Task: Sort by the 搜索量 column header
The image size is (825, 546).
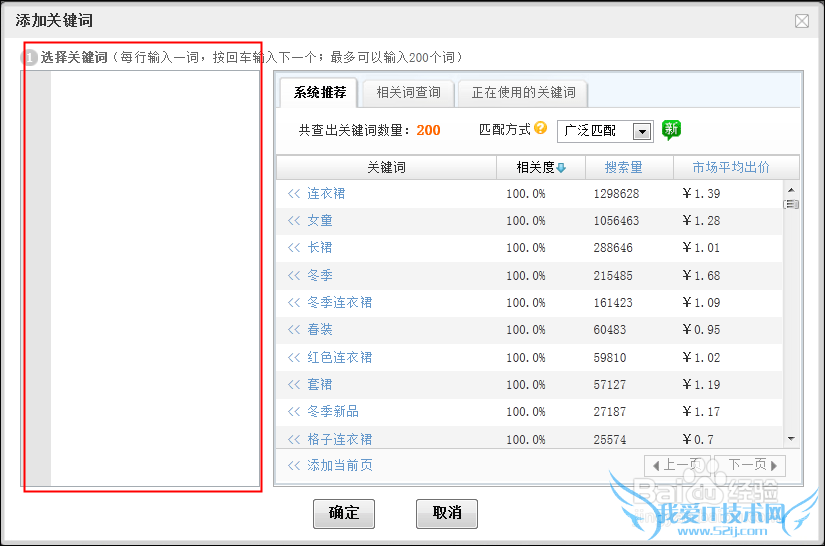Action: [x=623, y=167]
